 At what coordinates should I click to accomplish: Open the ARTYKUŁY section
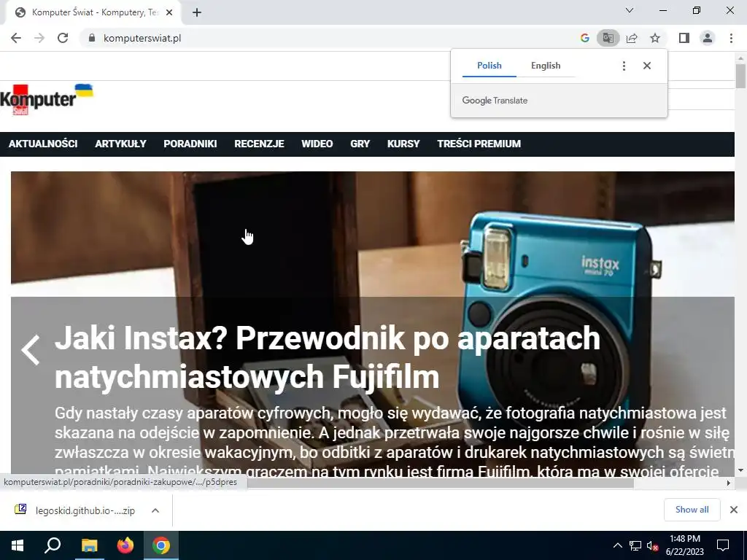click(x=120, y=144)
